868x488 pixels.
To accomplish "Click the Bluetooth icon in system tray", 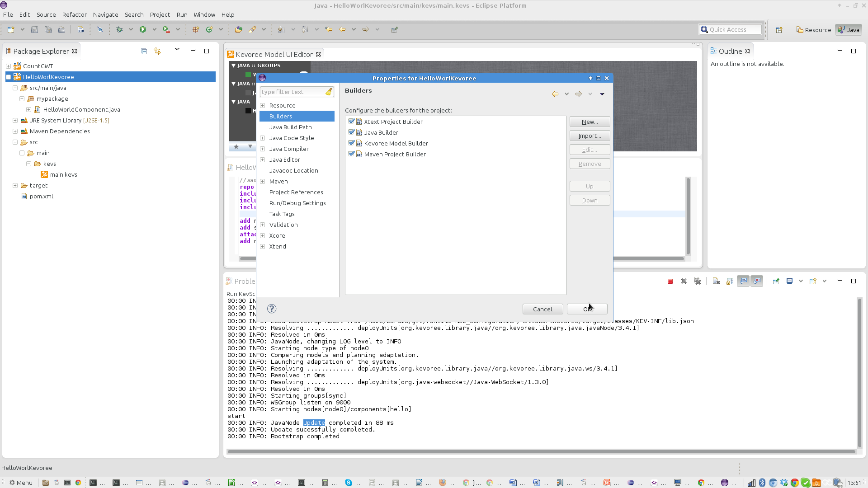I will click(762, 483).
